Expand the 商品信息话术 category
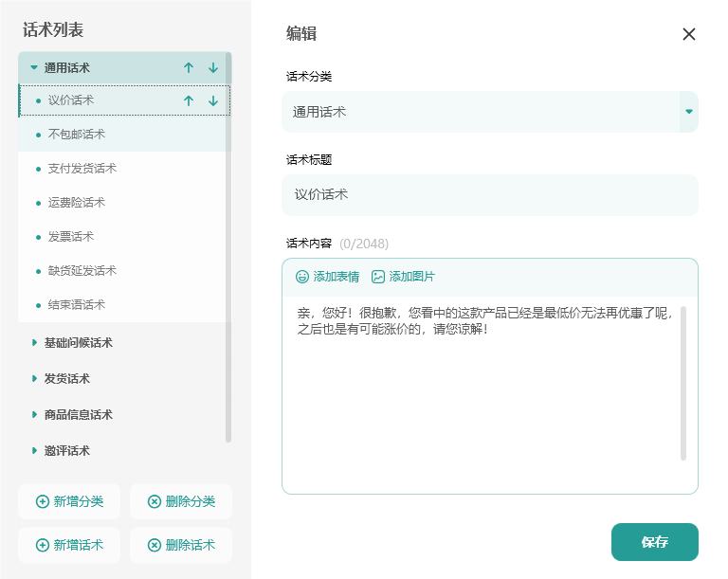The height and width of the screenshot is (579, 728). tap(34, 415)
